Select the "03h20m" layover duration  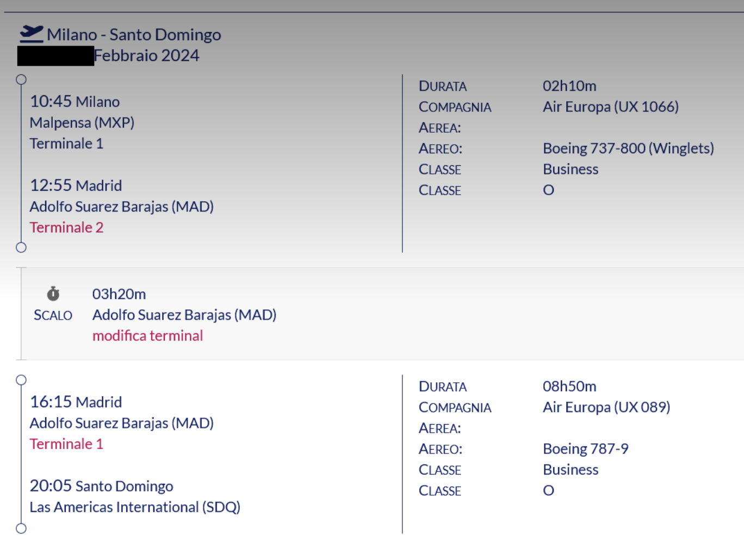119,294
